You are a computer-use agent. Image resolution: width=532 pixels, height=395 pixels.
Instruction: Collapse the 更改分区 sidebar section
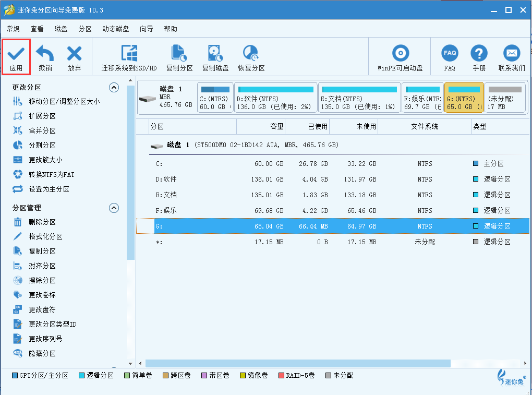(114, 88)
